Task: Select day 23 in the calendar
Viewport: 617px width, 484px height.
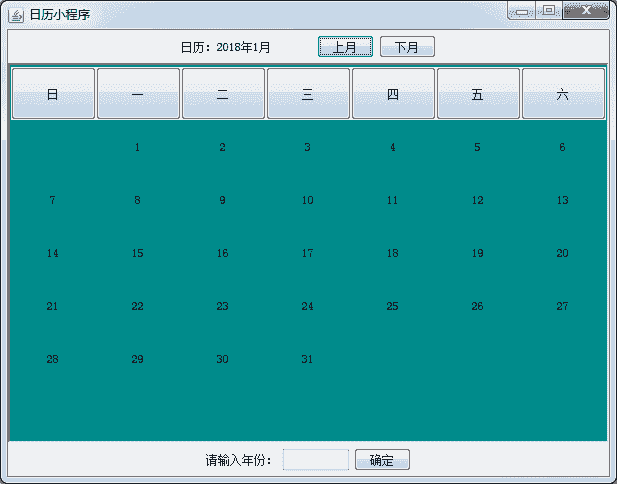Action: (222, 306)
